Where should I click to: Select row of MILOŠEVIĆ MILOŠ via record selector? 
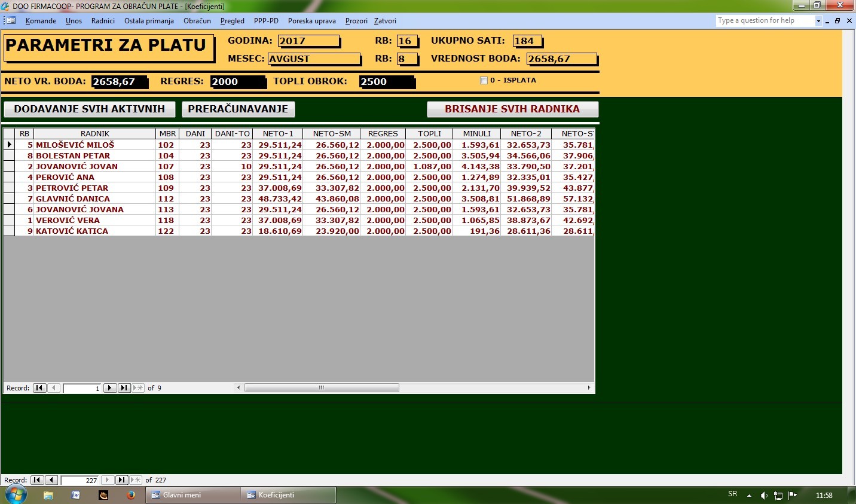click(9, 145)
